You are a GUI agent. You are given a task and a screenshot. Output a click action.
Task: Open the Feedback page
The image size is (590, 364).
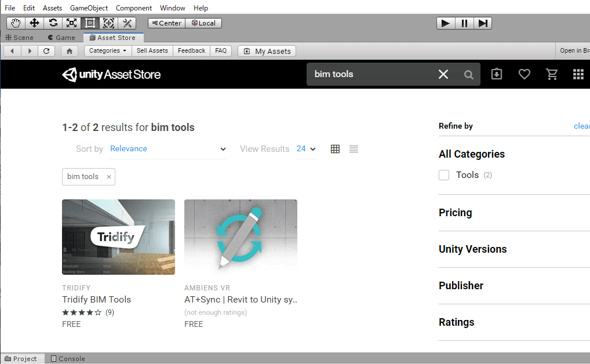191,51
